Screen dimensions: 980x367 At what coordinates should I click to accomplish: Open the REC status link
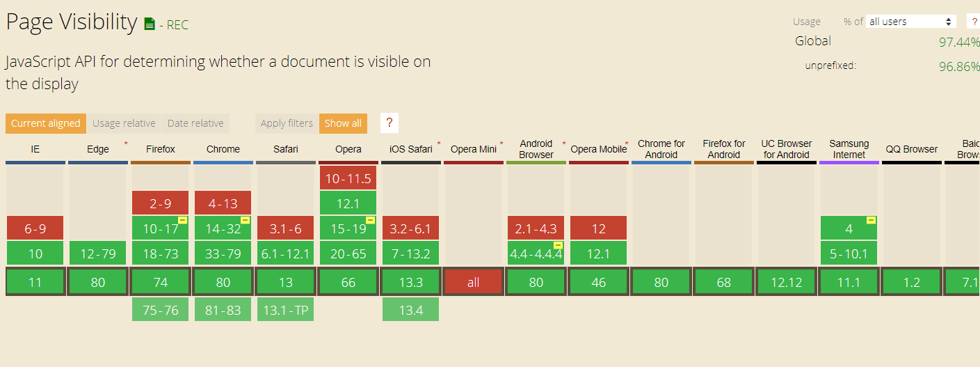tap(177, 25)
